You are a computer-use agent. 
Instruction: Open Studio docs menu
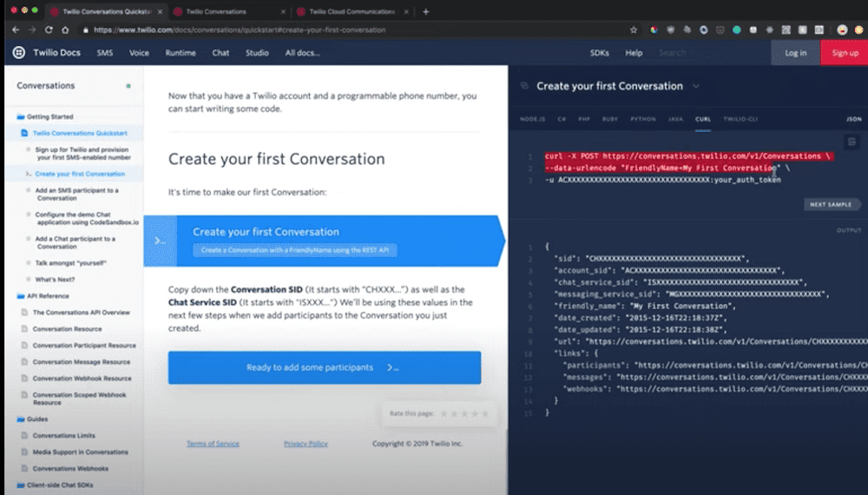257,53
